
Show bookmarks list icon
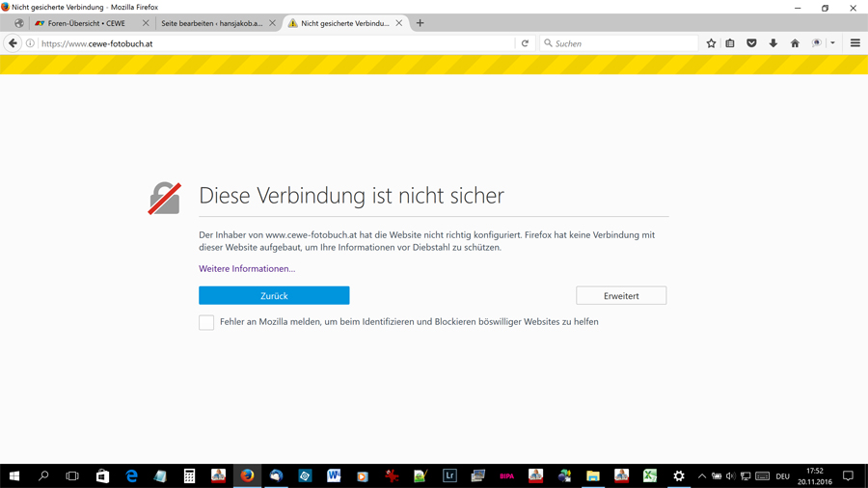(730, 43)
